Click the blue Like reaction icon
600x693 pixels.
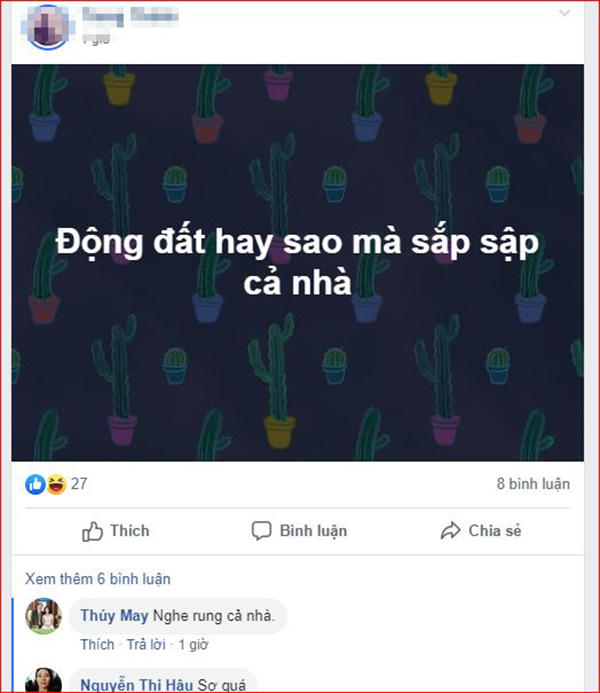tap(35, 484)
